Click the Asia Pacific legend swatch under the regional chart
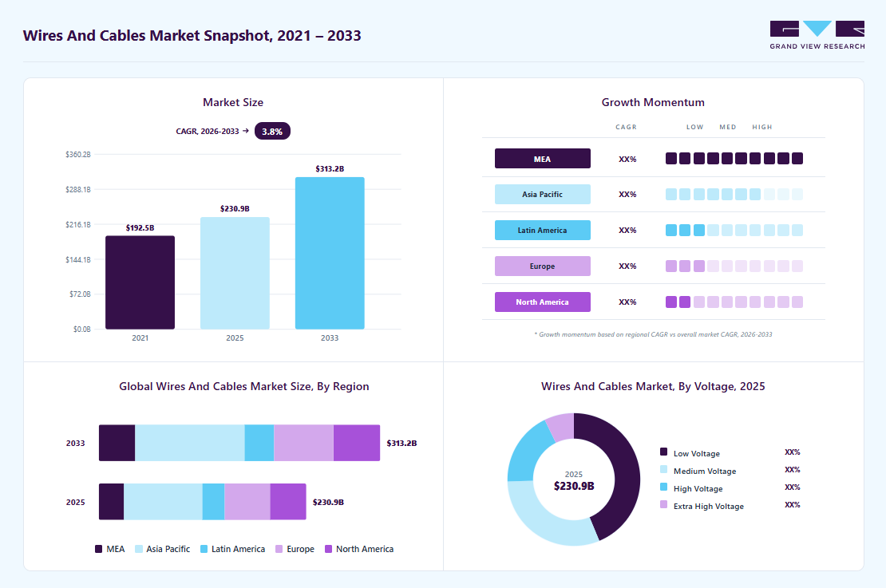The height and width of the screenshot is (588, 886). [138, 549]
